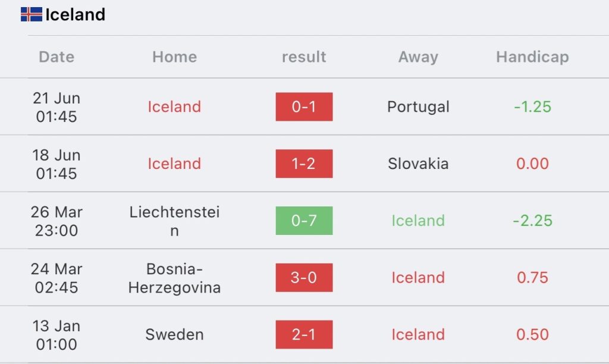Click the Iceland flag icon
Viewport: 609px width, 364px height.
click(x=31, y=14)
